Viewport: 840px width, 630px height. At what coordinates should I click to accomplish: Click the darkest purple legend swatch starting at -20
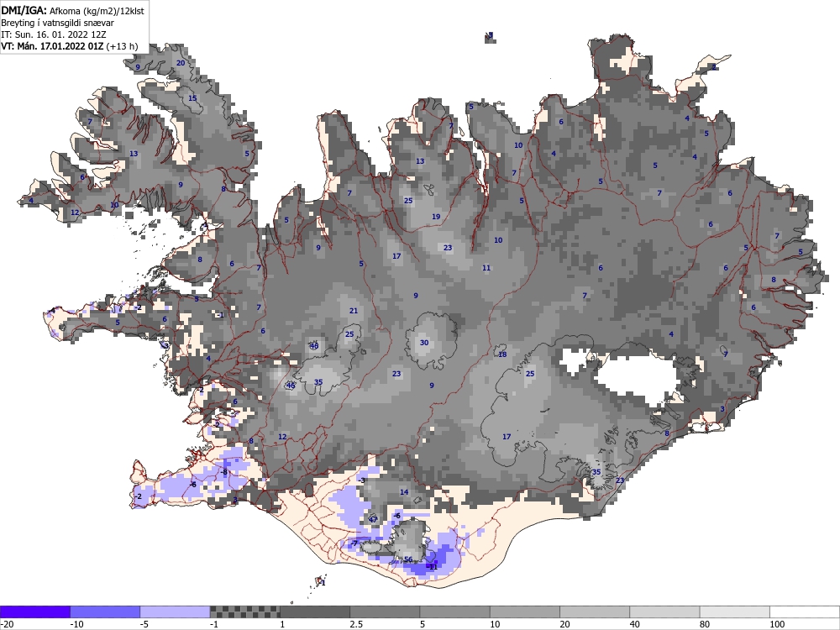click(x=35, y=612)
